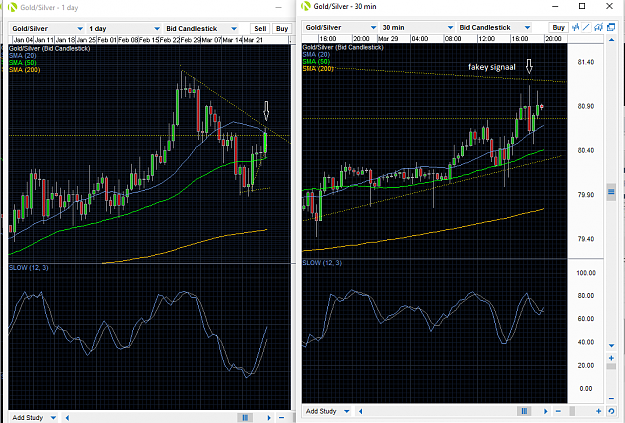Open Bid Candlestick dropdown in 30 min window
The height and width of the screenshot is (423, 625).
point(494,28)
